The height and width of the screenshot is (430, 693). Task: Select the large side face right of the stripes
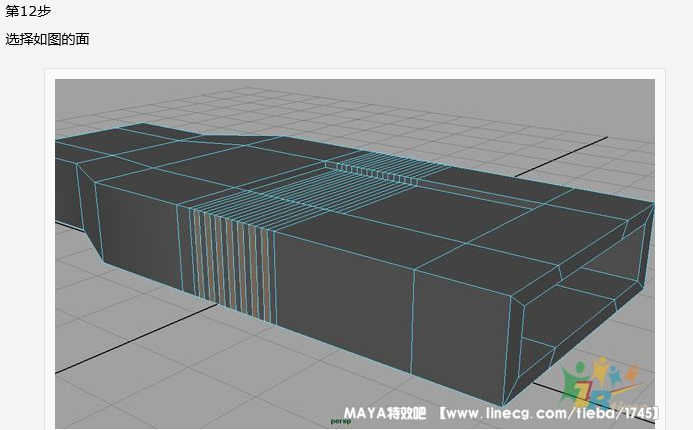tap(340, 290)
